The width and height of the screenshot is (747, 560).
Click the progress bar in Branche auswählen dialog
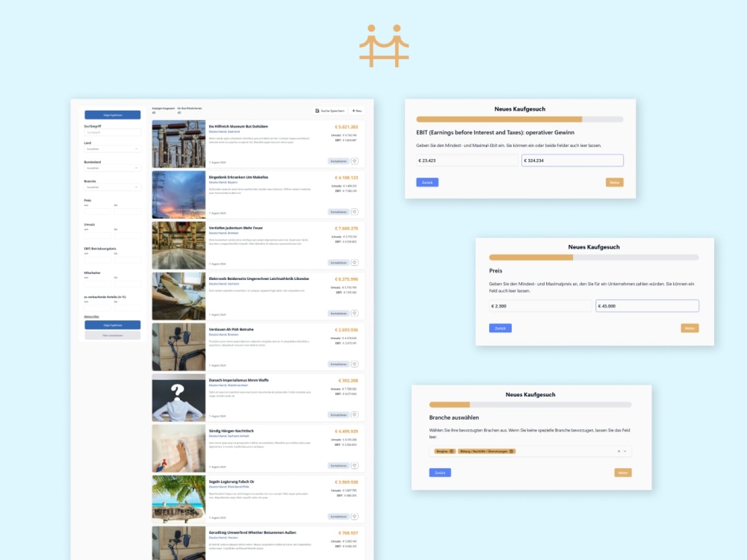[530, 405]
